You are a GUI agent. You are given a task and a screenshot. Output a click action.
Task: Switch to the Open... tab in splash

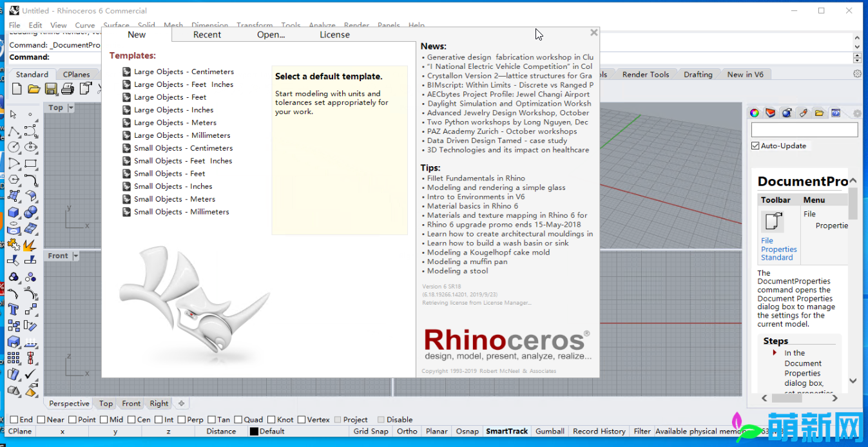pos(271,35)
